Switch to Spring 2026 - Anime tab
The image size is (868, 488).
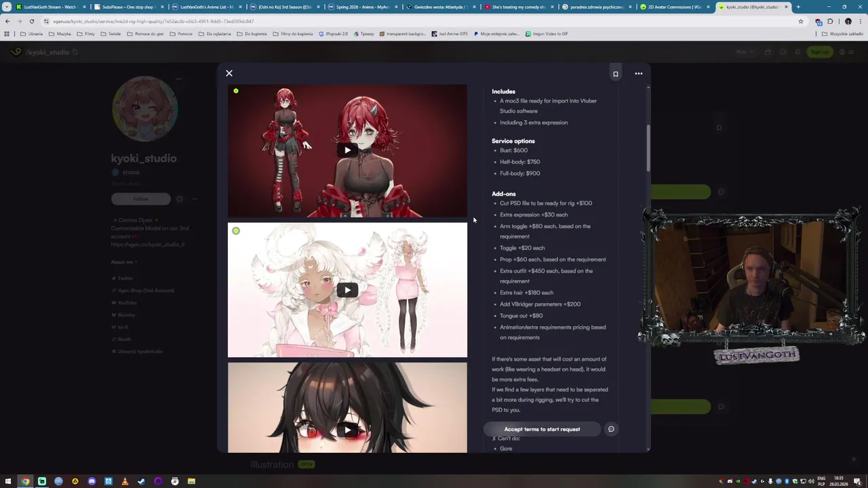pyautogui.click(x=361, y=7)
